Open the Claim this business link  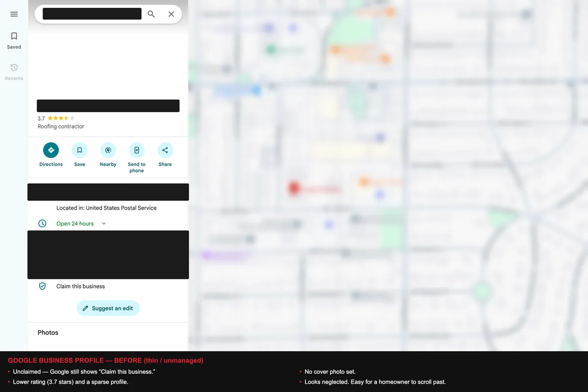coord(80,286)
